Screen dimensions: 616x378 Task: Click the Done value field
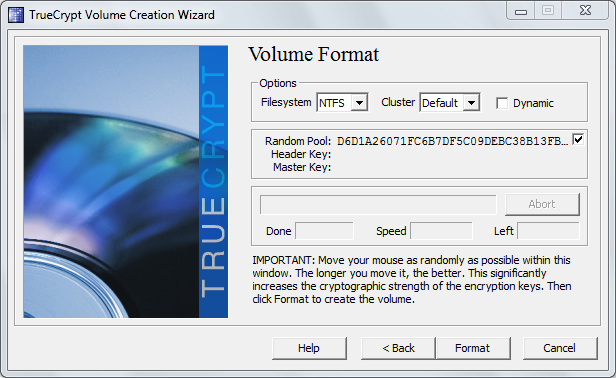coord(324,231)
